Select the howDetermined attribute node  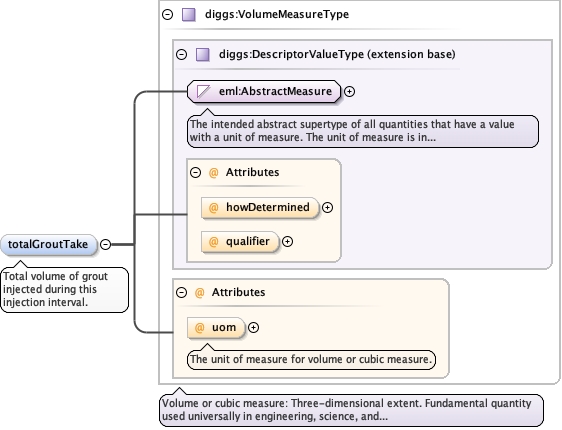(260, 208)
